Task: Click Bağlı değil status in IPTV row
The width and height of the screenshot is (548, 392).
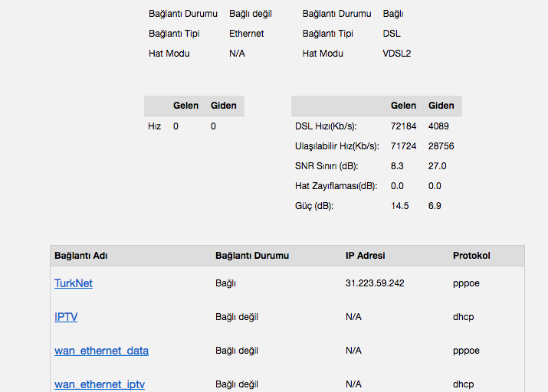Action: point(237,317)
